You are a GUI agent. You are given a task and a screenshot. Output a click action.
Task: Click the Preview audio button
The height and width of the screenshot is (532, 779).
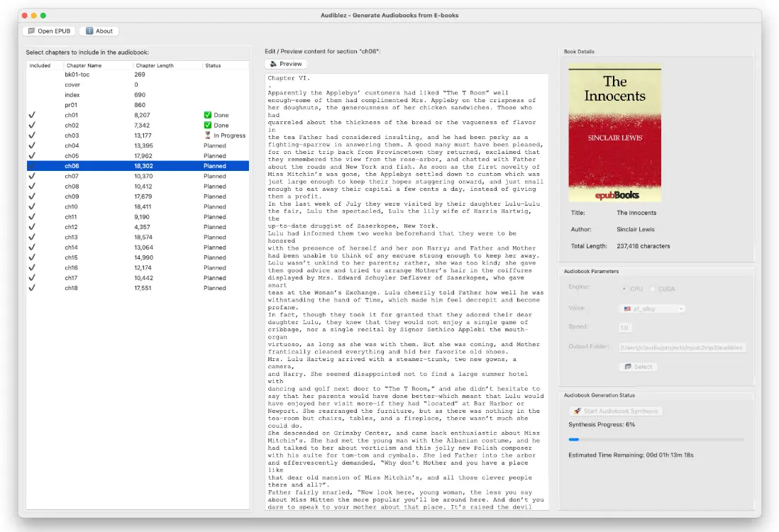pyautogui.click(x=286, y=64)
